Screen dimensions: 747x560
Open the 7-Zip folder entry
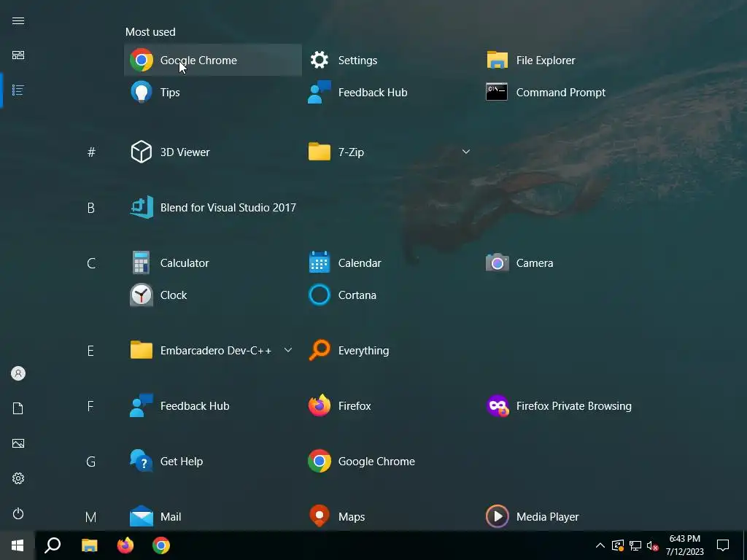[x=391, y=152]
